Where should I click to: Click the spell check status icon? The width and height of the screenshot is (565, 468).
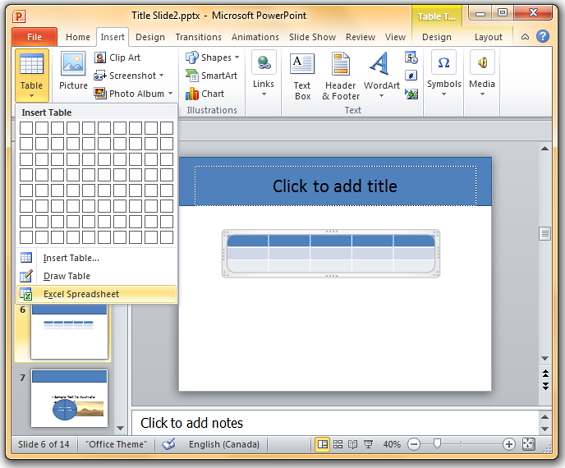click(x=168, y=444)
